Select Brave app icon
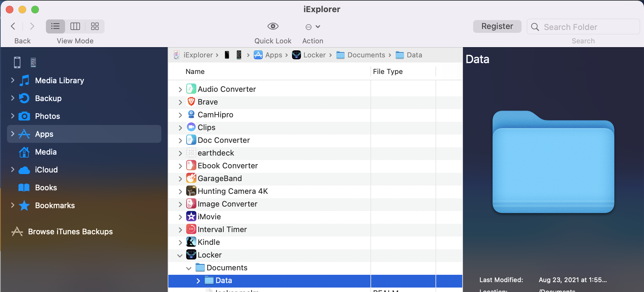Viewport: 644px width, 292px height. coord(191,102)
